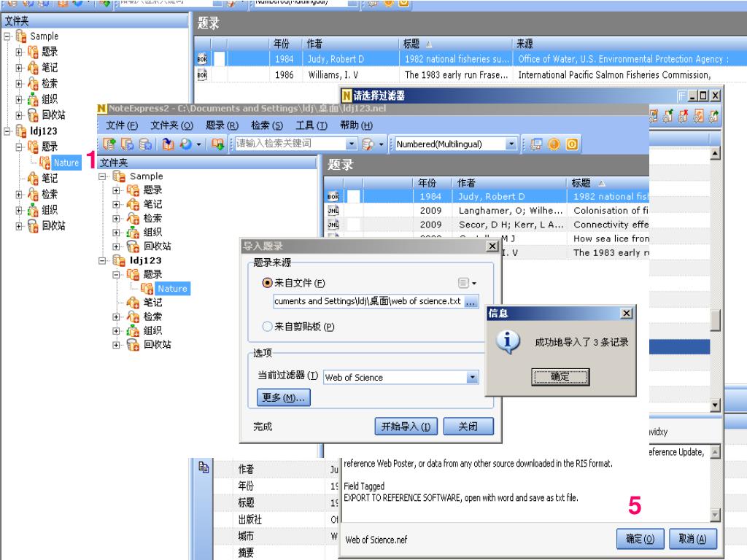Click the green-arrow icon in the filter dialog toolbar
Screen dimensions: 747x560
tap(668, 116)
